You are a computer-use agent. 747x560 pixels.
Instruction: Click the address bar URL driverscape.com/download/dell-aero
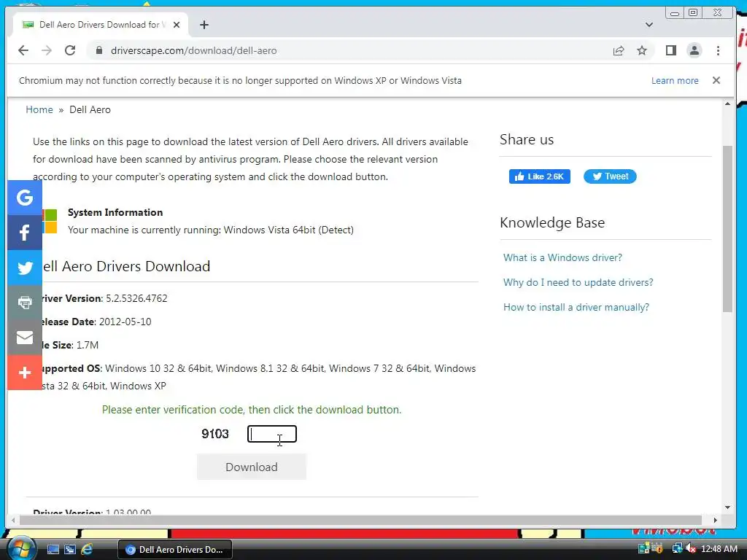(193, 50)
